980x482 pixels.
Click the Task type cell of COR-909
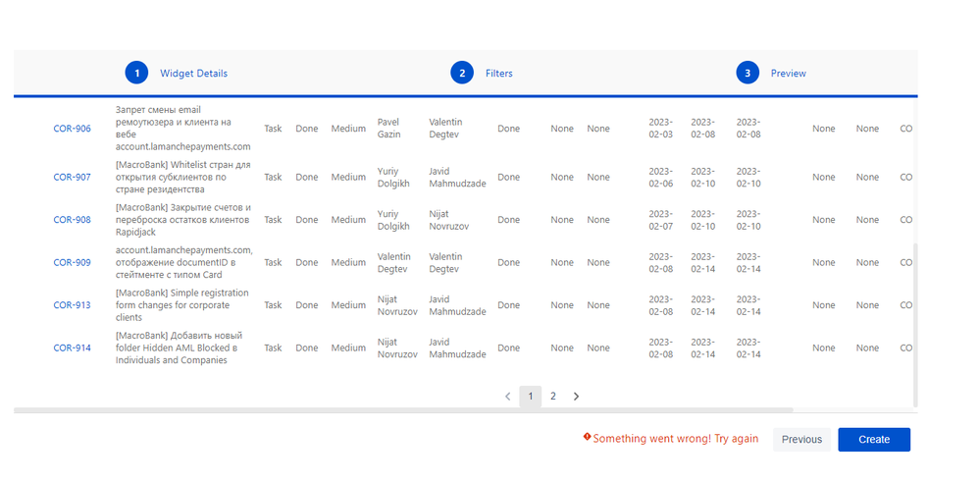(x=273, y=262)
